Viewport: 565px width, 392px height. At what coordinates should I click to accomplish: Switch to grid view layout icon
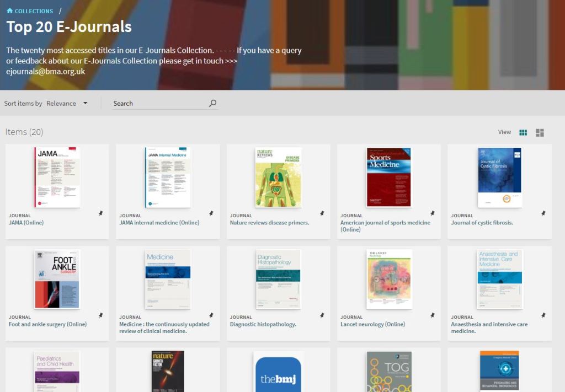coord(523,132)
